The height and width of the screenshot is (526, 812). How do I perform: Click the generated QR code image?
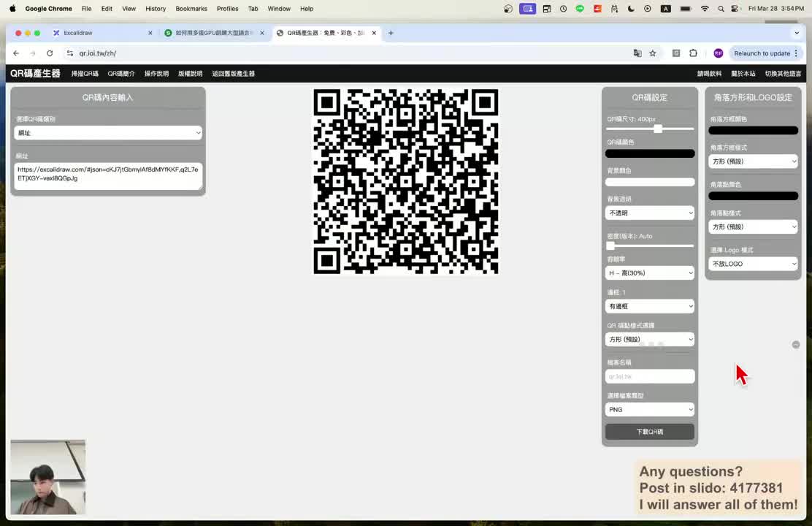(406, 181)
